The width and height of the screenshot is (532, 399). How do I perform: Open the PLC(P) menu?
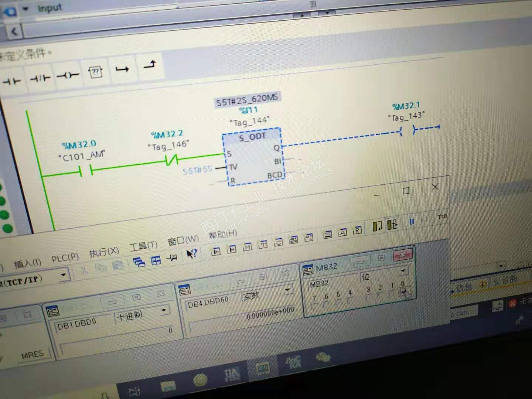pos(65,258)
